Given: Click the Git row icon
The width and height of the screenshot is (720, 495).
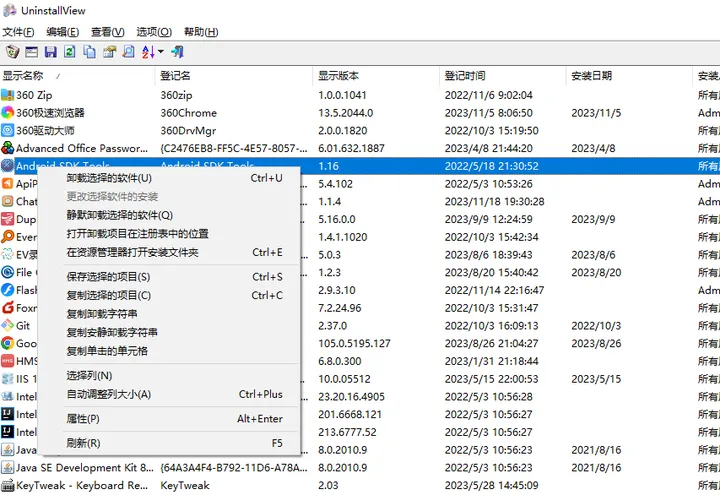Looking at the screenshot, I should click(7, 326).
